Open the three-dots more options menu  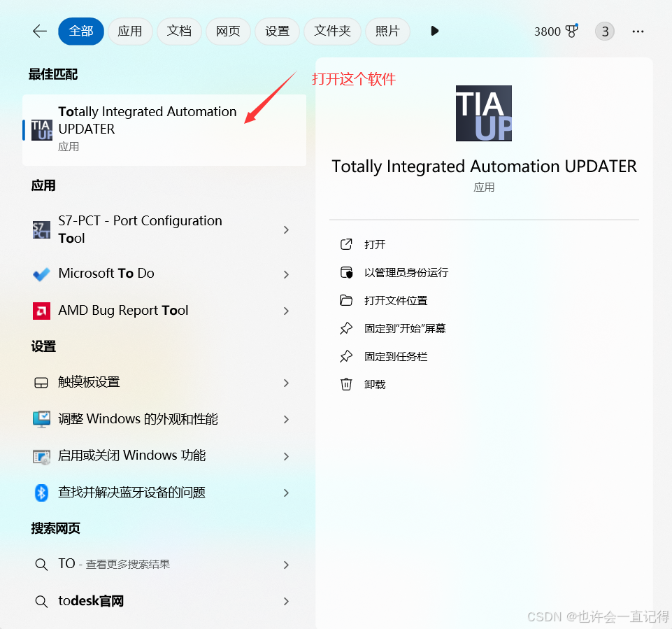pos(638,31)
